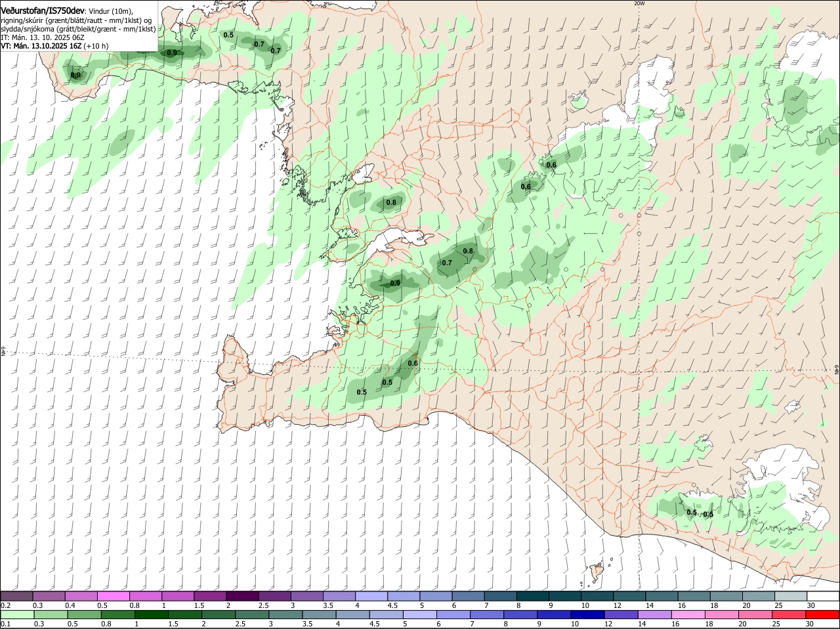
Task: Click the 6 swatch in the upper legend row
Action: (x=469, y=596)
